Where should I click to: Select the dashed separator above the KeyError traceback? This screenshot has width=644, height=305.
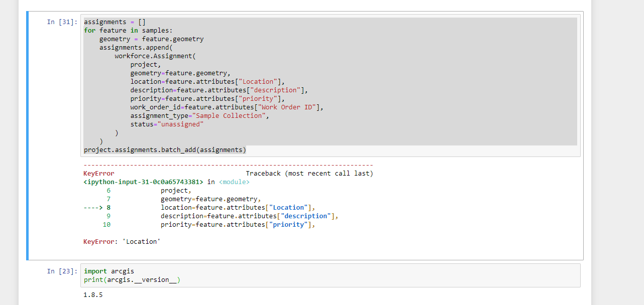tap(228, 165)
